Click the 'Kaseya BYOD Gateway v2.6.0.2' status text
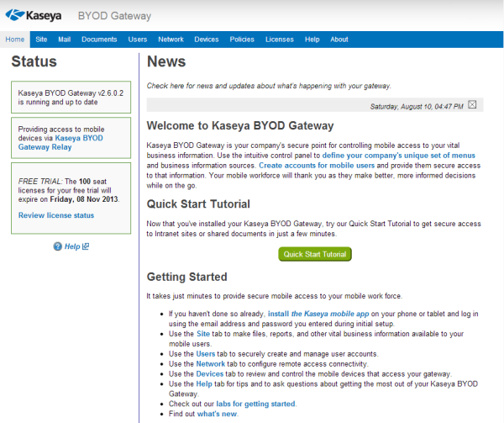504x423 pixels. (71, 93)
